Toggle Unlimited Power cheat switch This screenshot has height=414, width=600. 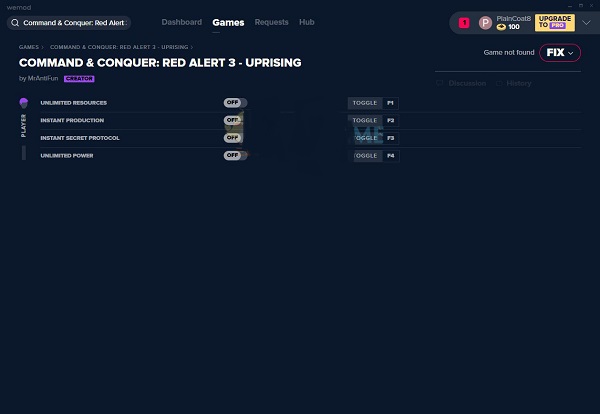235,155
